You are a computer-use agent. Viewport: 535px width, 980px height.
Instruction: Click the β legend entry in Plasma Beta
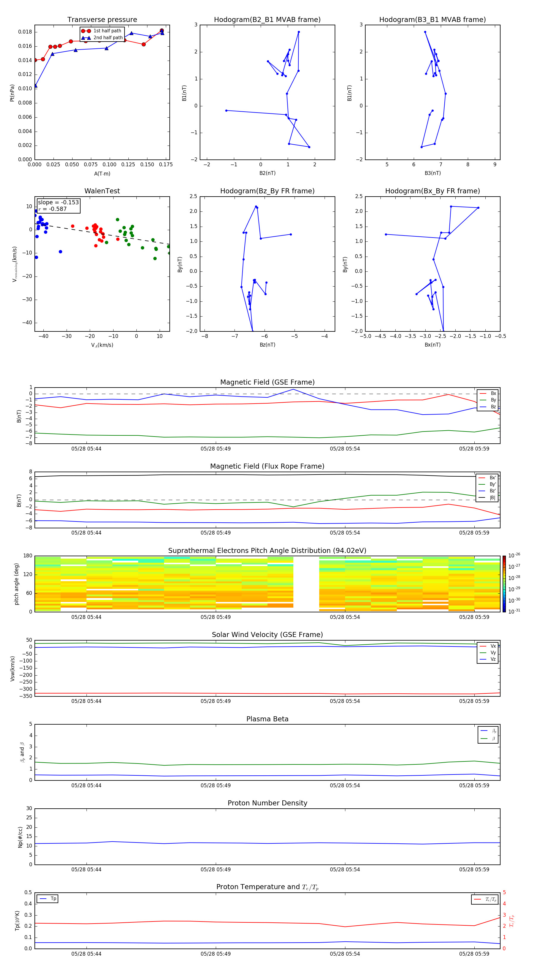coord(488,739)
